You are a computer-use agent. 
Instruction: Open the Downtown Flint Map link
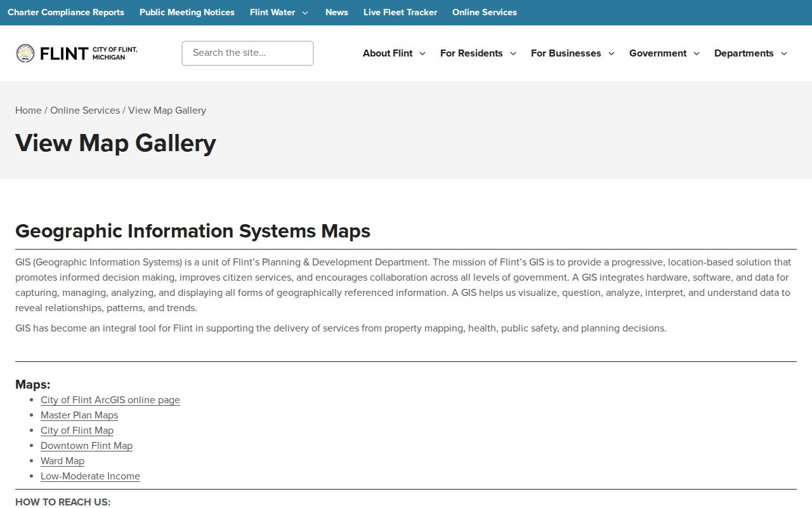click(86, 446)
